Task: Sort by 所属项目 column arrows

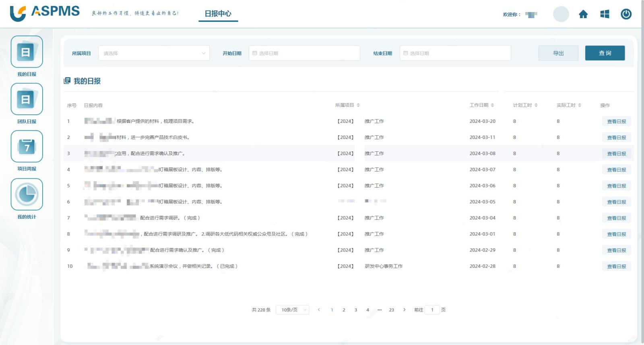Action: pos(358,105)
